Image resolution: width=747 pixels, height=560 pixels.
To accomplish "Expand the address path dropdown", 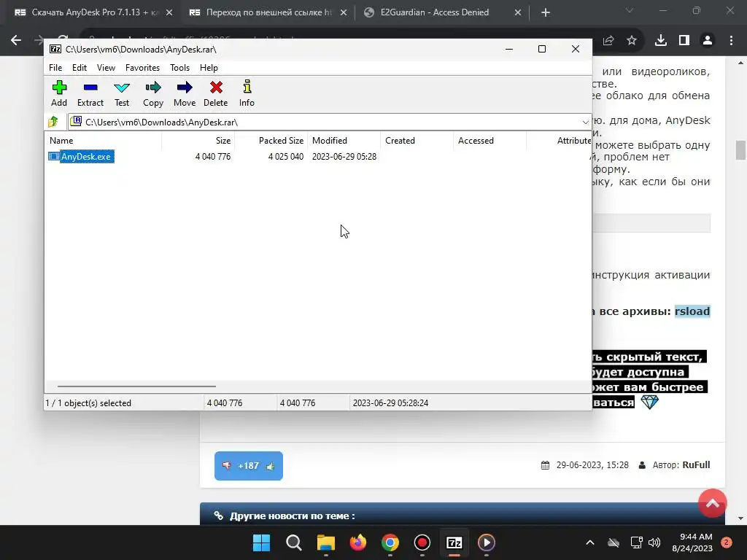I will [585, 122].
